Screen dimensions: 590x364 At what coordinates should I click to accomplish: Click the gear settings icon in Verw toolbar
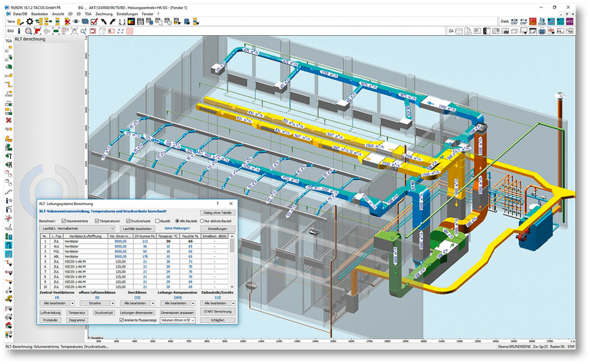(x=30, y=22)
